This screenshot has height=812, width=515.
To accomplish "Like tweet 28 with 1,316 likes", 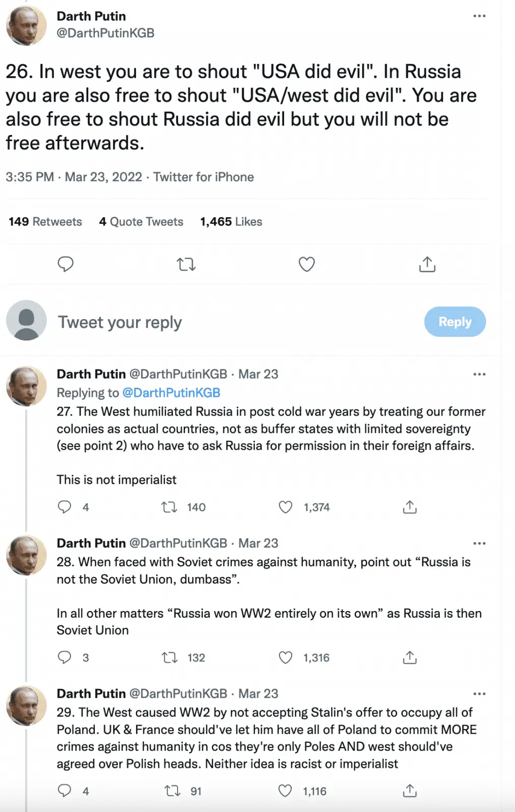I will coord(286,658).
